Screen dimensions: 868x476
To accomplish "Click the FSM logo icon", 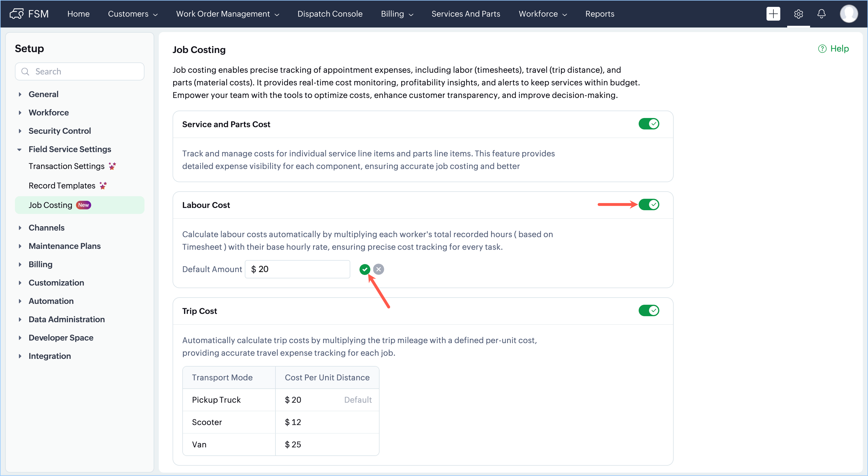I will (x=17, y=14).
